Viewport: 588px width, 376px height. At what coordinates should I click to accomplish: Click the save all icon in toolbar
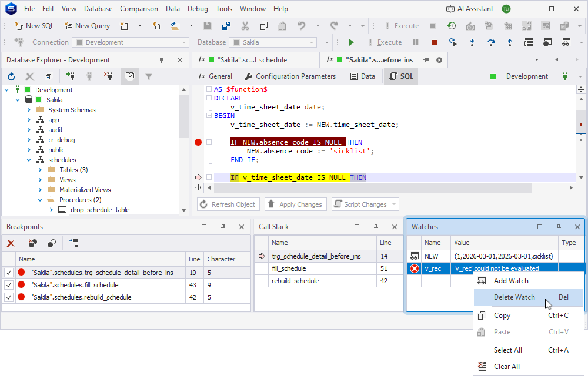pyautogui.click(x=226, y=26)
